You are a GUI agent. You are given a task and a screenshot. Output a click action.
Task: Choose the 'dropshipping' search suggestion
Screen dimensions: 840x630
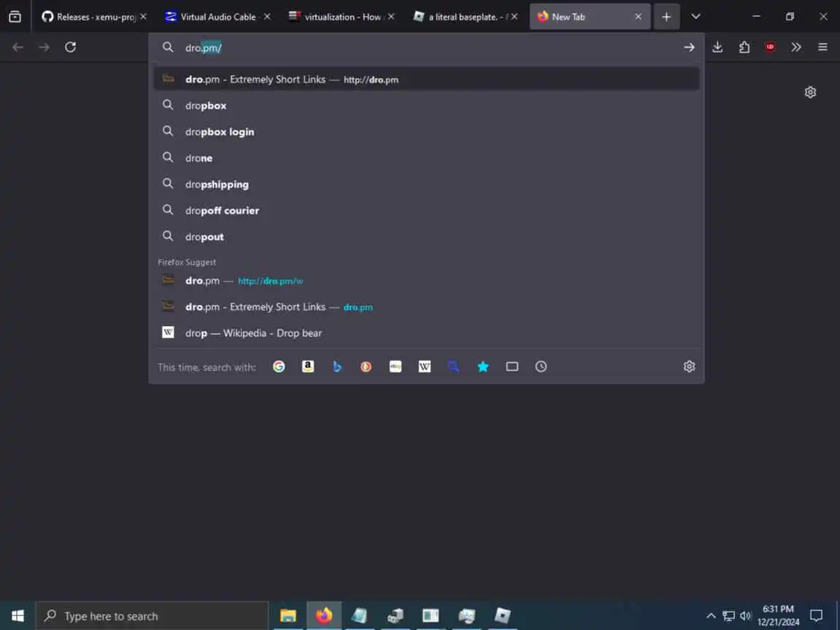(x=426, y=184)
